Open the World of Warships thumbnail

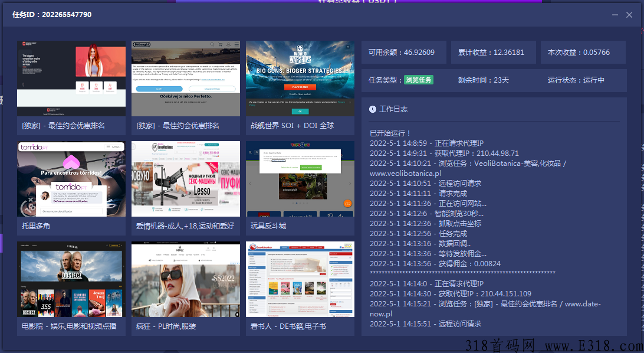[300, 79]
